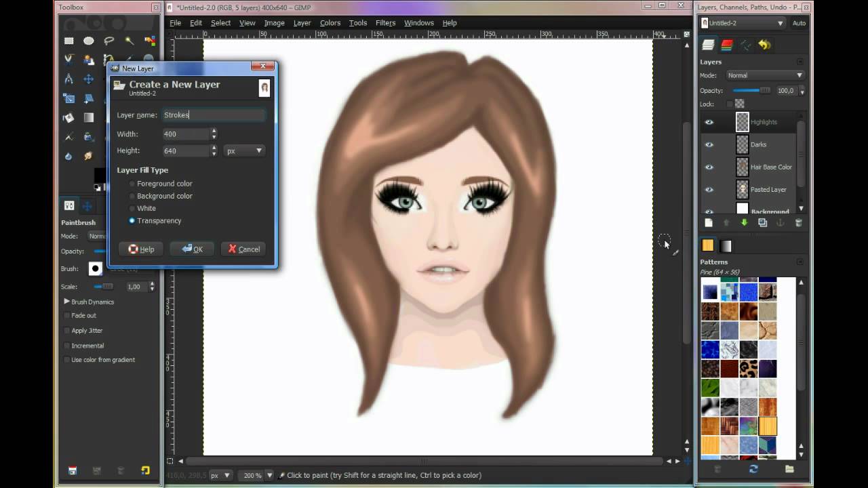
Task: Click the delete layer trash icon
Action: (798, 222)
